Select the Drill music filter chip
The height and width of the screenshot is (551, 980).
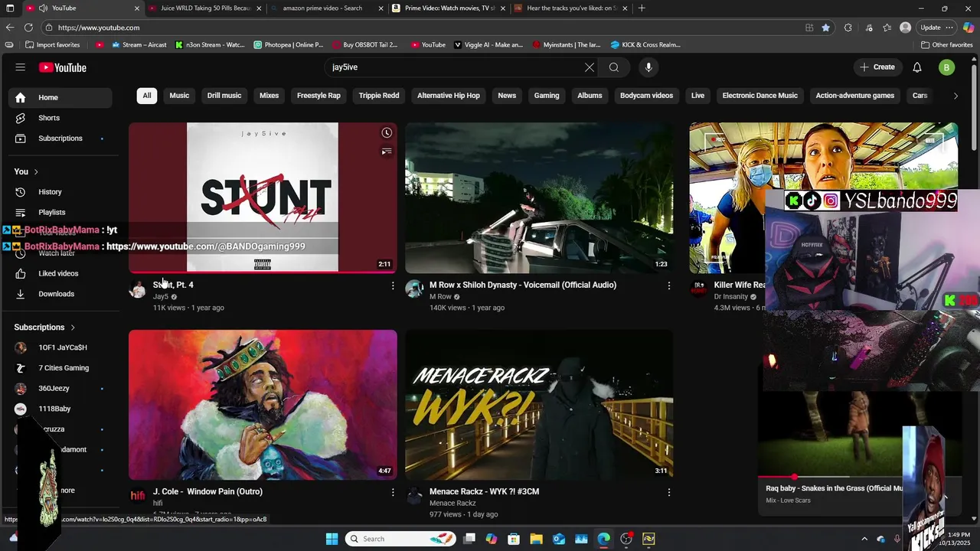point(224,96)
